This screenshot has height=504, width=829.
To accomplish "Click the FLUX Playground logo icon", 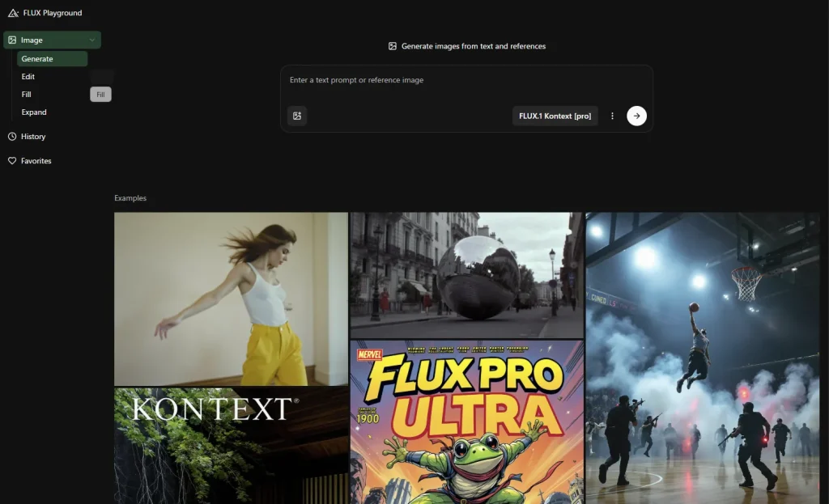I will 13,13.
